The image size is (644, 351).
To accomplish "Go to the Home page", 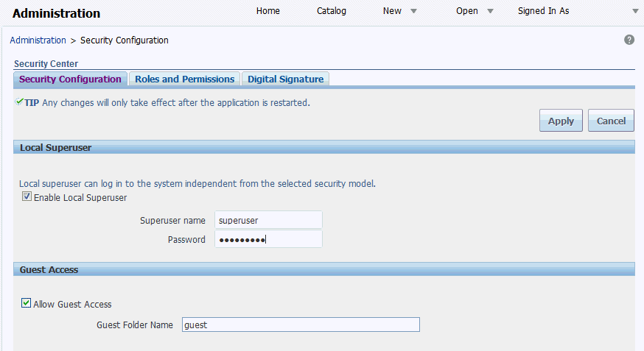I will click(x=267, y=11).
